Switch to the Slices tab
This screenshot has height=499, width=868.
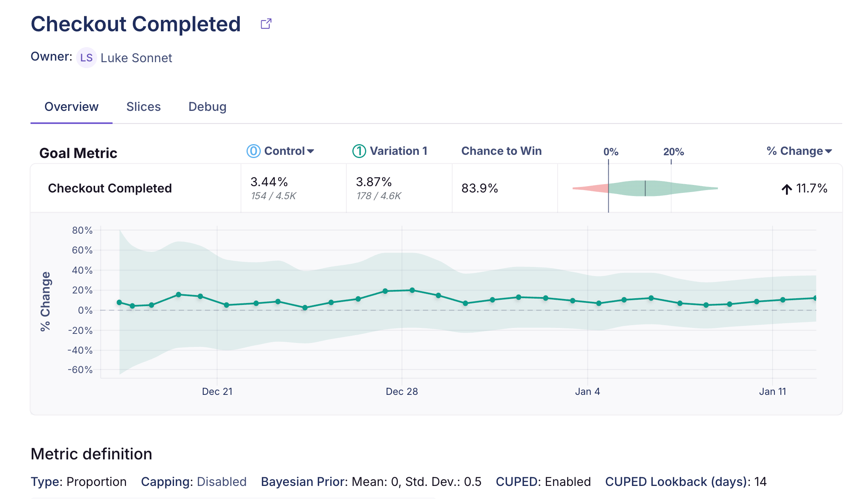click(x=143, y=107)
